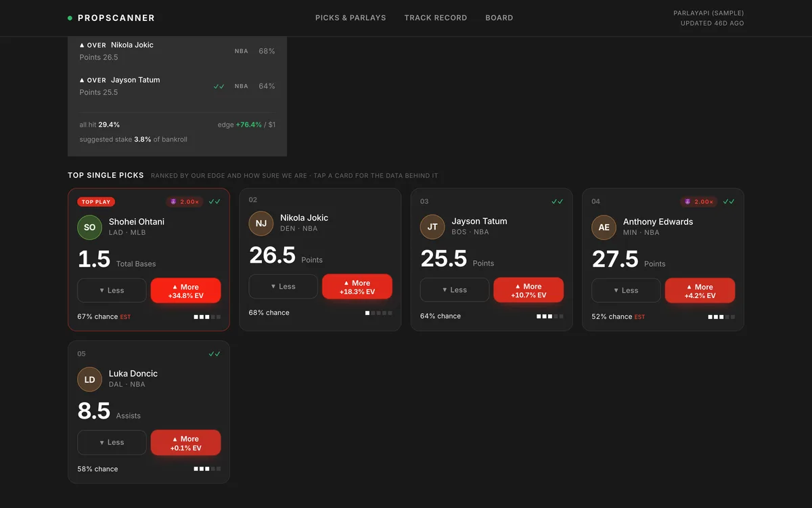Open the Picks & Parlays tab
The height and width of the screenshot is (508, 812).
(x=351, y=18)
